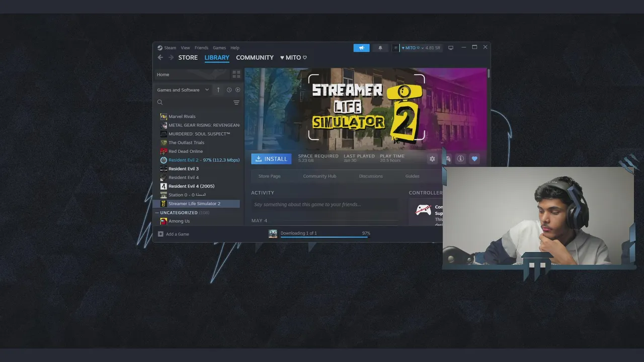Toggle the collections grid view icon
The width and height of the screenshot is (644, 362).
236,74
